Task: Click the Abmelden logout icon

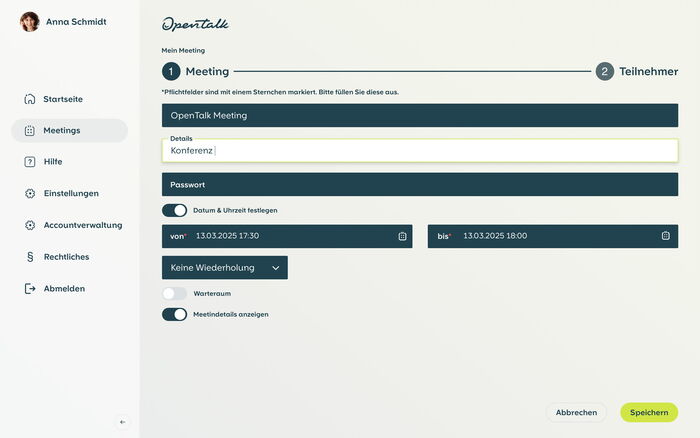Action: (30, 289)
